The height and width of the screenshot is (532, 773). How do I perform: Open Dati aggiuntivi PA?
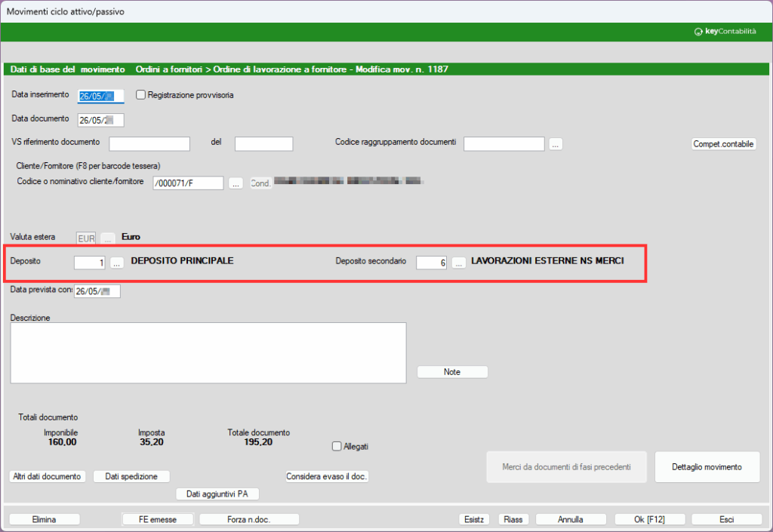point(217,494)
